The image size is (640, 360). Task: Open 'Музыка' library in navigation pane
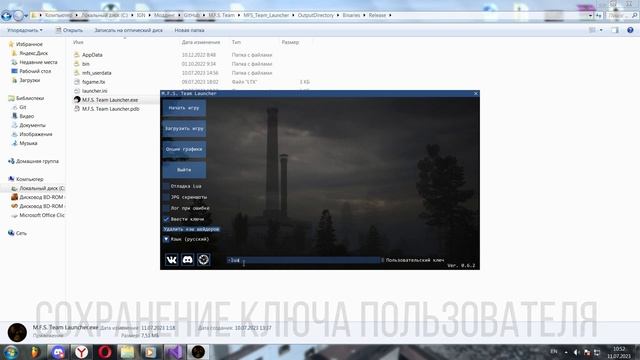(28, 143)
